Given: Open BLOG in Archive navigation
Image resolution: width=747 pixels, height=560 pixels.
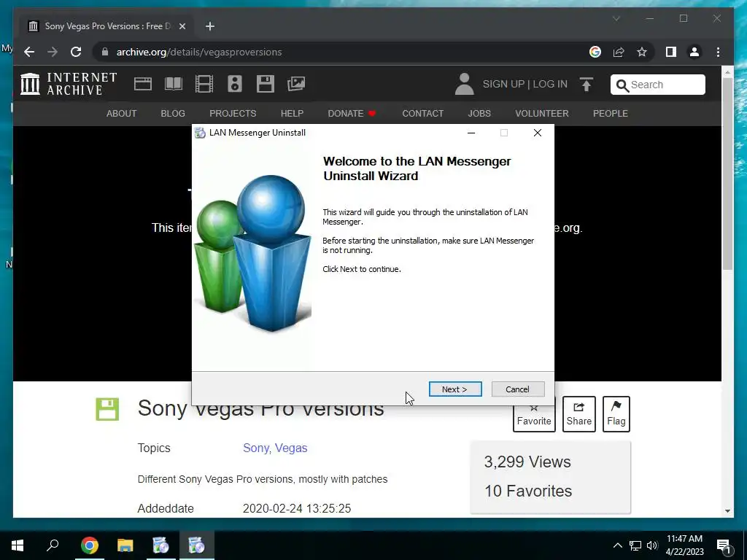Looking at the screenshot, I should [173, 113].
